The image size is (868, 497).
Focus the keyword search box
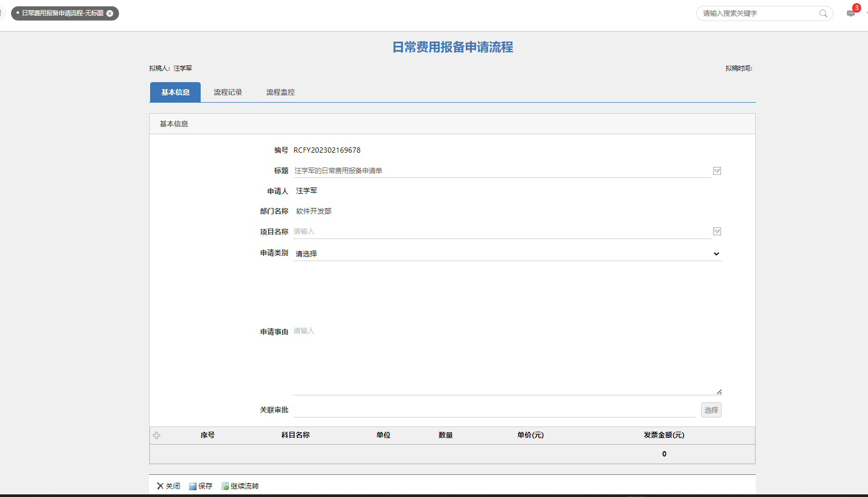tap(758, 13)
